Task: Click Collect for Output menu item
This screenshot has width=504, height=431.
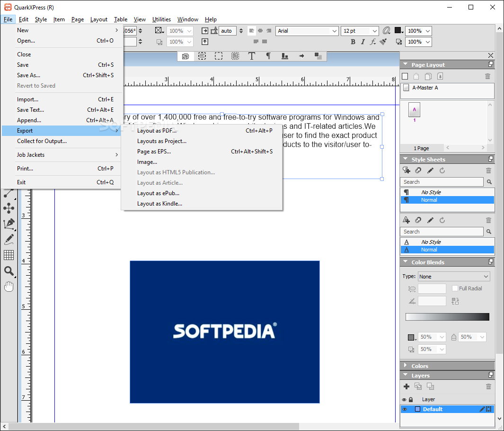Action: [x=61, y=141]
